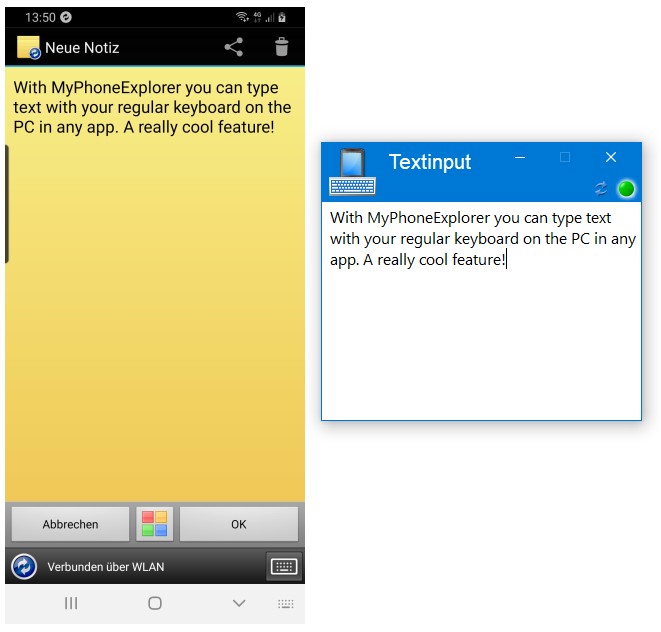The image size is (661, 632).
Task: Open the note color picker swatch
Action: coord(154,524)
